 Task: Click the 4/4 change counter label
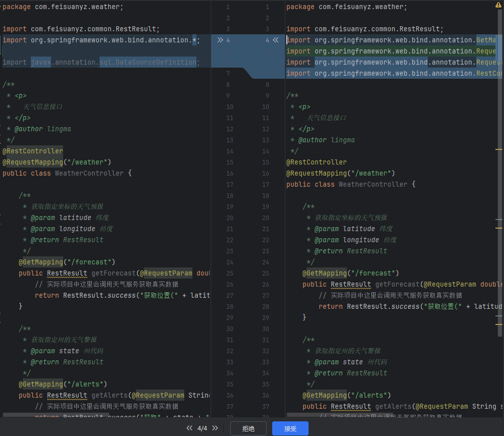pos(202,428)
